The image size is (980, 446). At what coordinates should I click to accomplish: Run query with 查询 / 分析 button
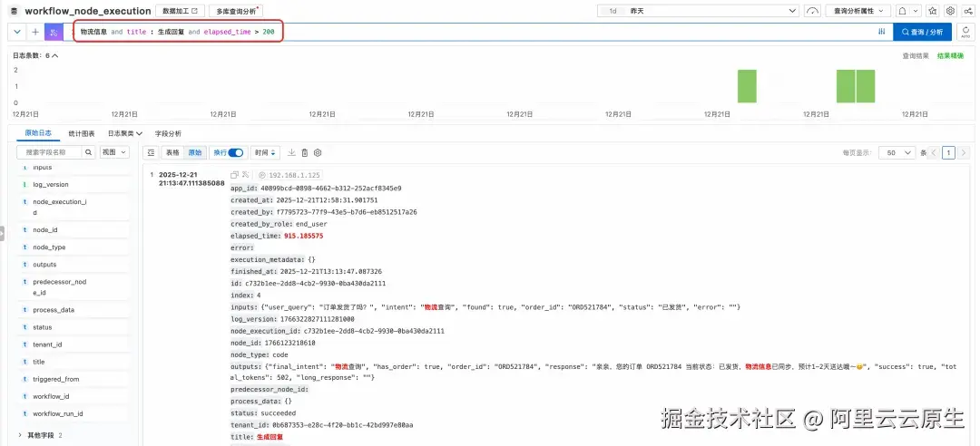[x=923, y=32]
